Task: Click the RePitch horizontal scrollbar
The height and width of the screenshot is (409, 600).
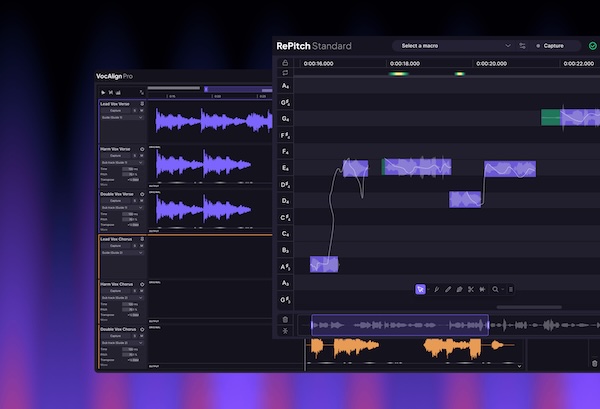Action: click(529, 307)
